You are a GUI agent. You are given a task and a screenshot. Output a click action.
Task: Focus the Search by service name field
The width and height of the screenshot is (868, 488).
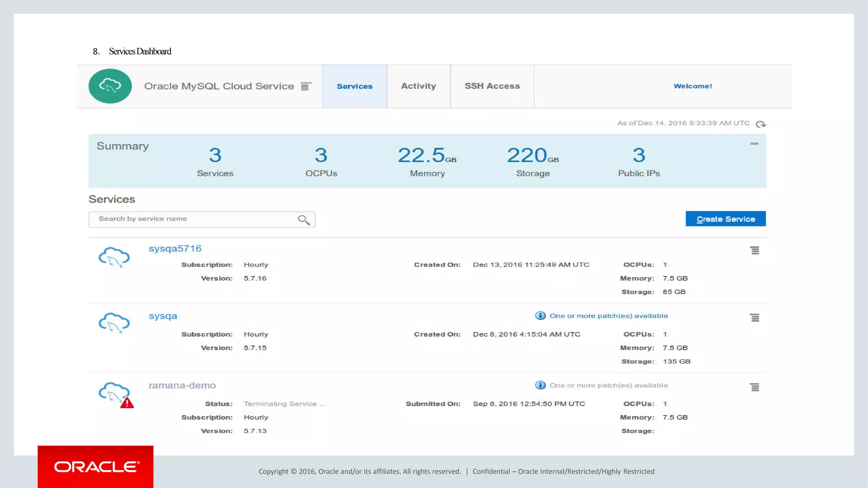point(202,219)
